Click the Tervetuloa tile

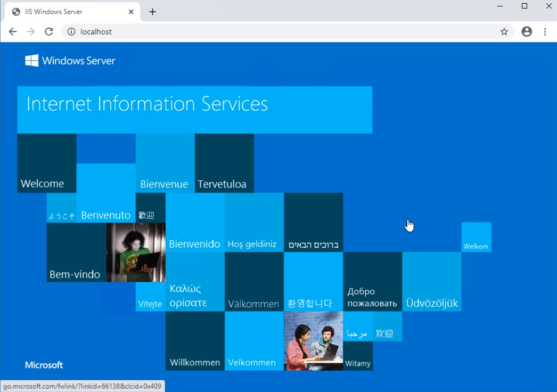225,163
